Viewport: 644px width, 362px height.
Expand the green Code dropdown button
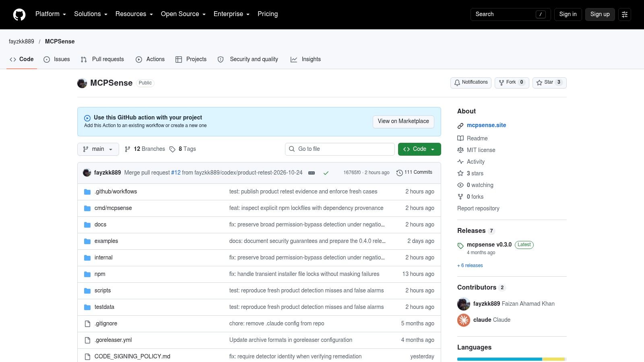coord(419,149)
